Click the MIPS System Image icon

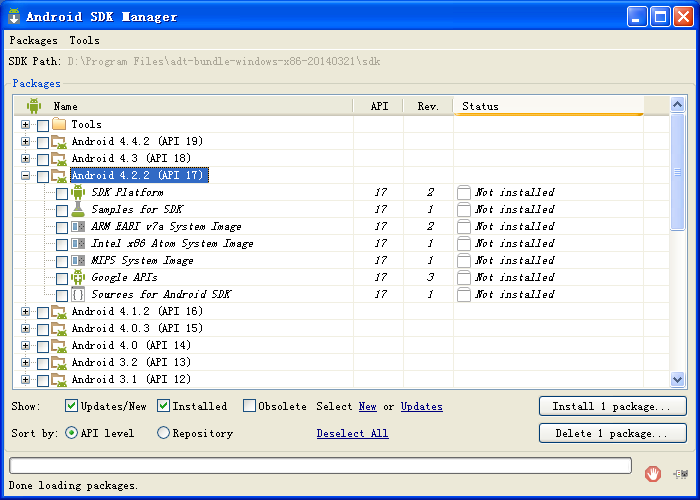pyautogui.click(x=78, y=260)
